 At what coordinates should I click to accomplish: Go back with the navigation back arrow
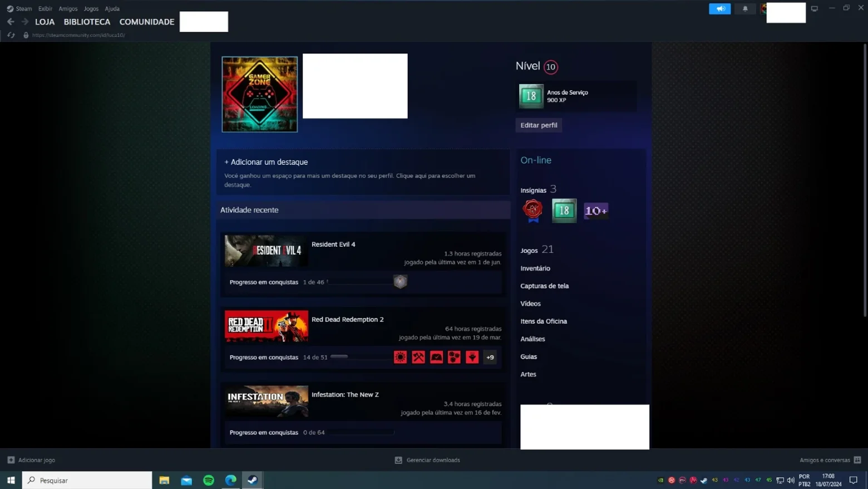tap(11, 22)
